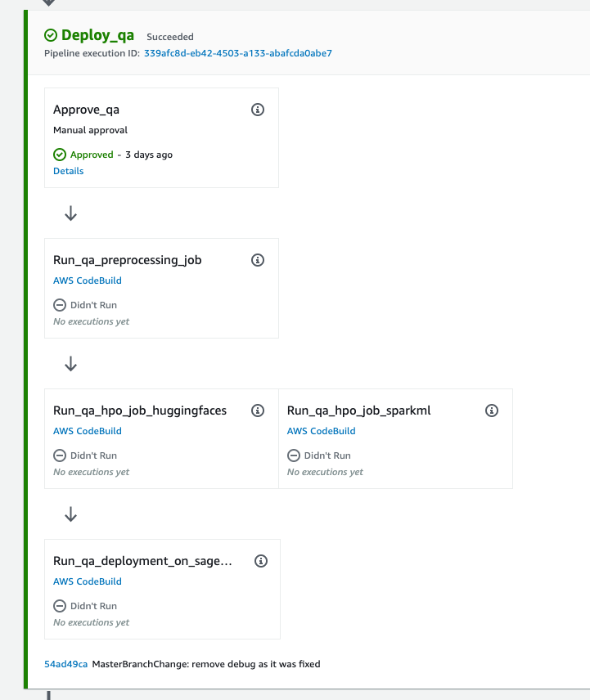
Task: Open info icon for Run_qa_deployment_on_sage action
Action: pos(261,561)
